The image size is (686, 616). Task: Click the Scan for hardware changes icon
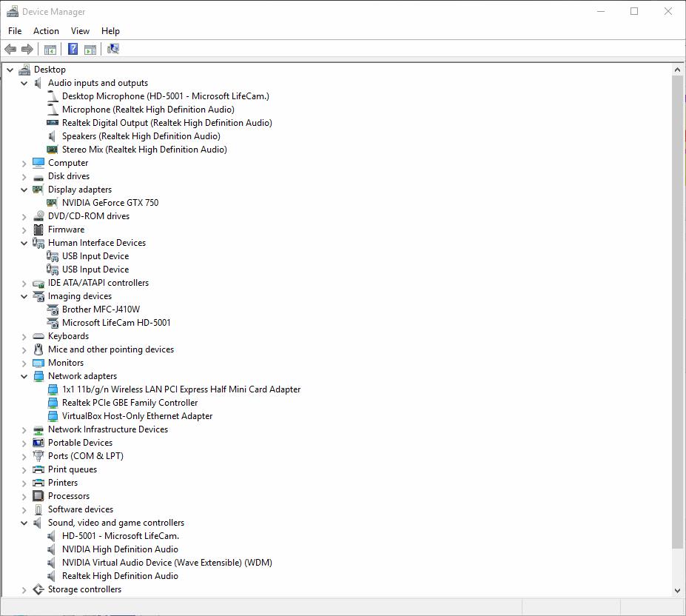(x=113, y=49)
